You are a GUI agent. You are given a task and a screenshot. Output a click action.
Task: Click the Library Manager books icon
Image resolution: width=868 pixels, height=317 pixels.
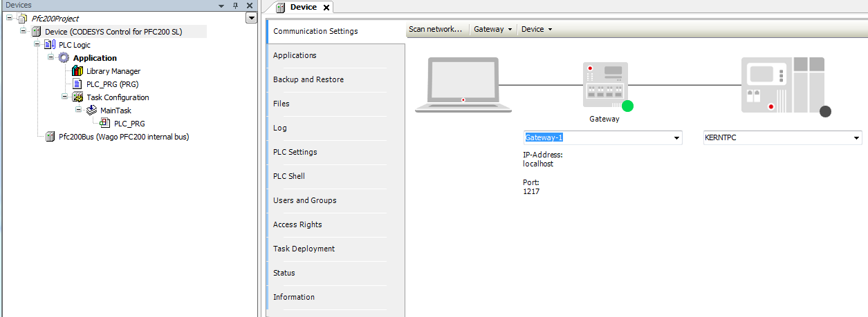click(x=77, y=71)
